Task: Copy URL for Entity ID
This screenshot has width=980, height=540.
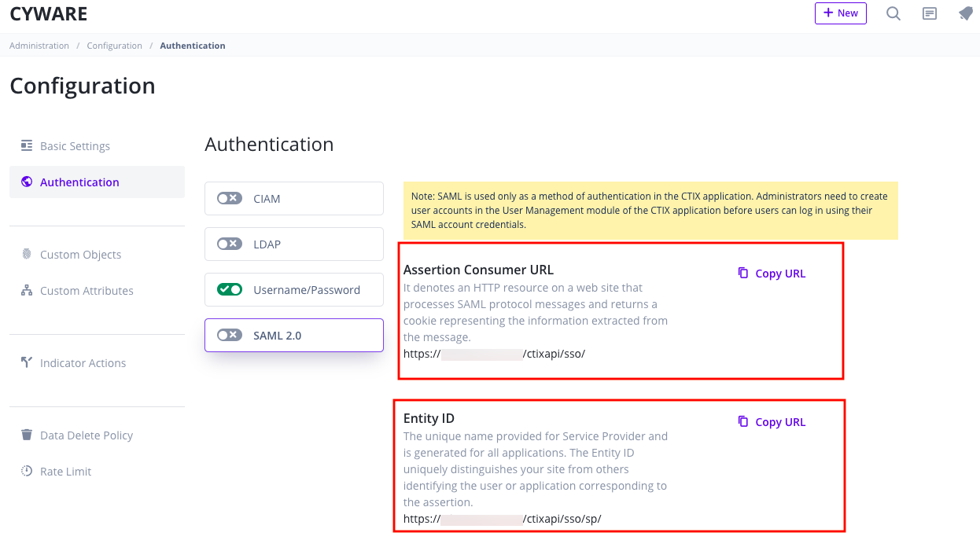Action: pos(772,422)
